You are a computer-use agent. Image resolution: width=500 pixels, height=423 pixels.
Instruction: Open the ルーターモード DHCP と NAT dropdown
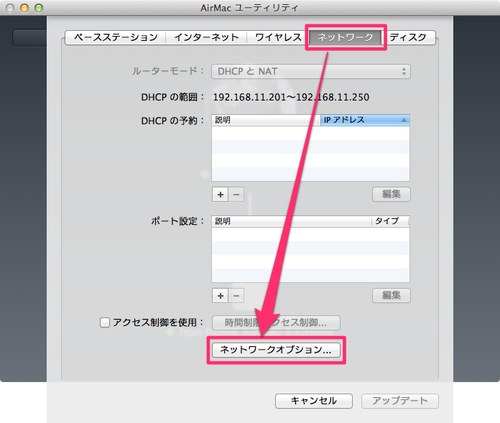(311, 71)
